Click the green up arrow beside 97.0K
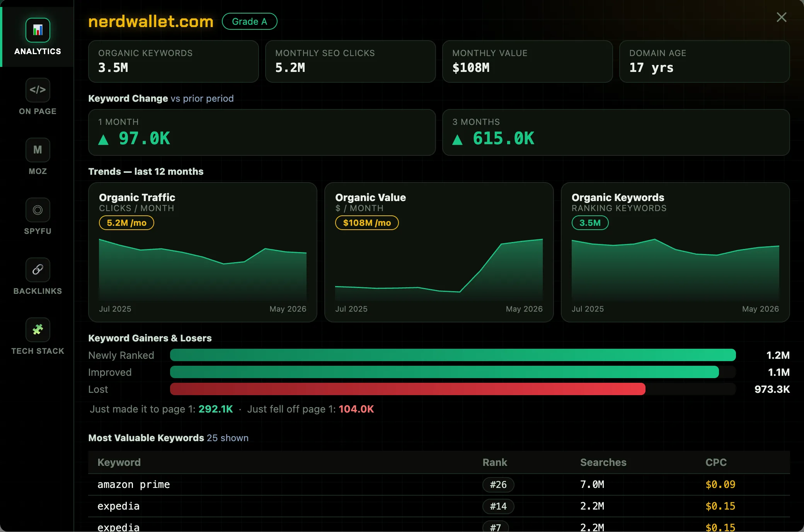Image resolution: width=804 pixels, height=532 pixels. [x=103, y=140]
